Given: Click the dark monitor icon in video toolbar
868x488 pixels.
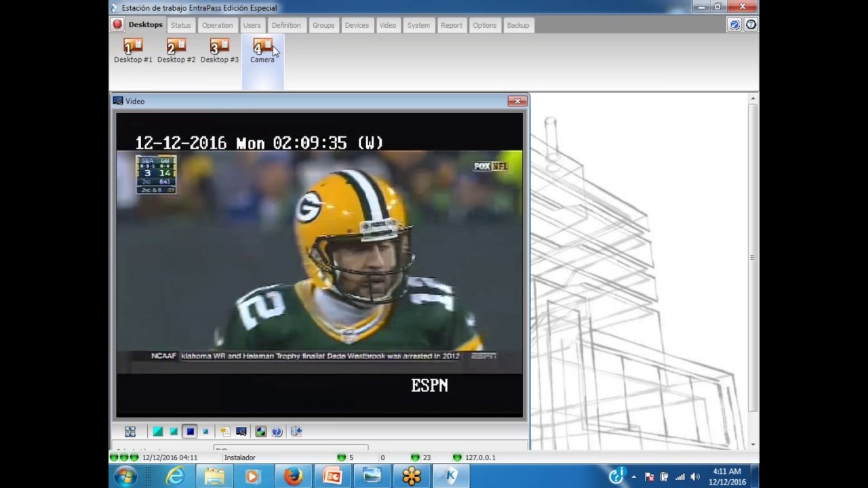Looking at the screenshot, I should [x=241, y=431].
